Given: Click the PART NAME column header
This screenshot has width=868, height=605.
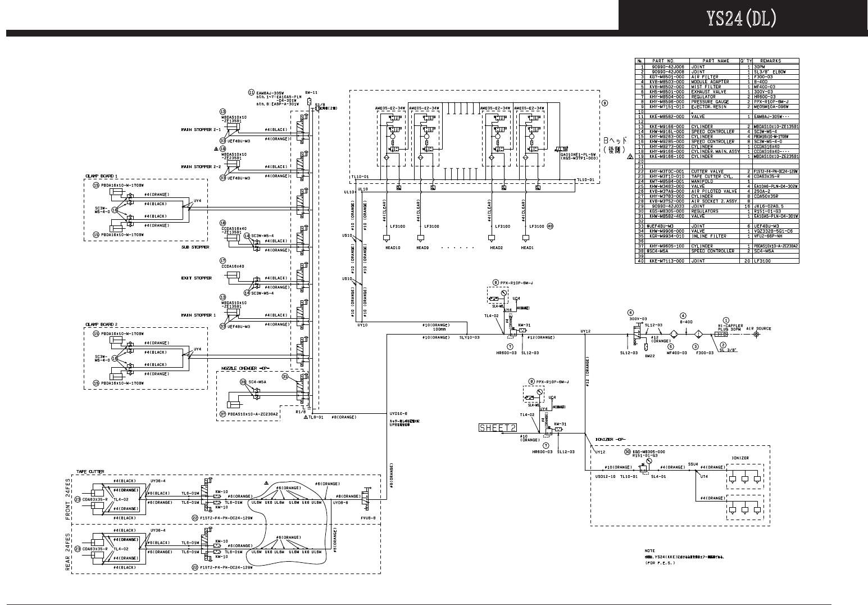Looking at the screenshot, I should (x=715, y=61).
